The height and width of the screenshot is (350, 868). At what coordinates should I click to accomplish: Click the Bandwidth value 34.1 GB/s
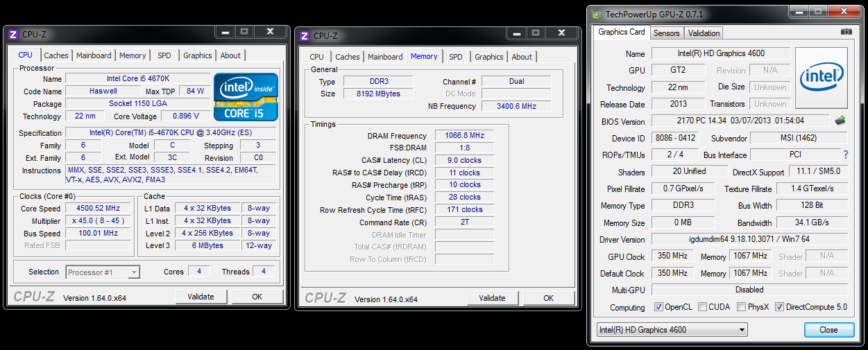tap(812, 222)
